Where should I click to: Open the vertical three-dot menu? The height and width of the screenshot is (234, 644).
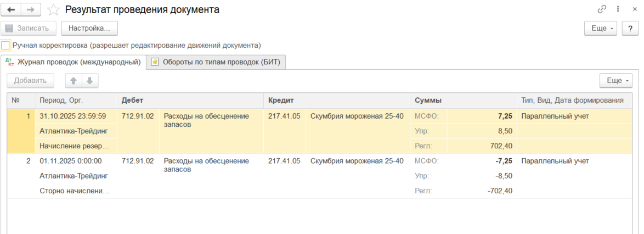pos(618,9)
